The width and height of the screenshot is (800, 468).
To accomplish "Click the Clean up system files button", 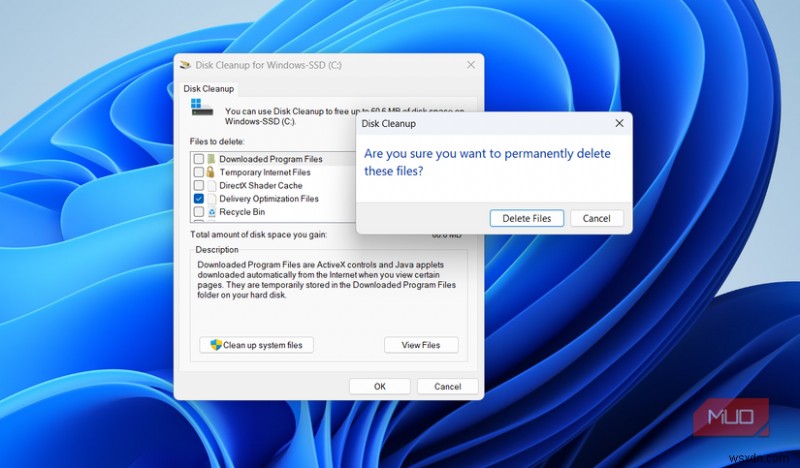I will (256, 345).
